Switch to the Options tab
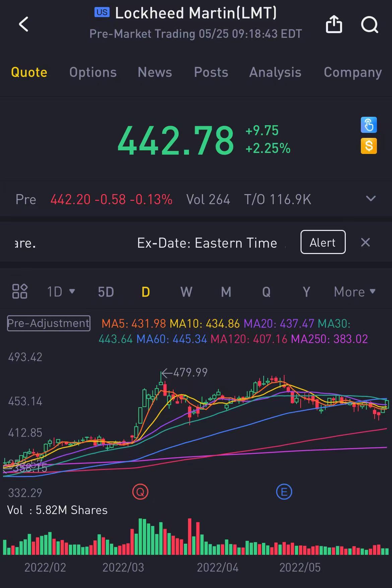Screen dimensions: 392x588 [x=93, y=72]
